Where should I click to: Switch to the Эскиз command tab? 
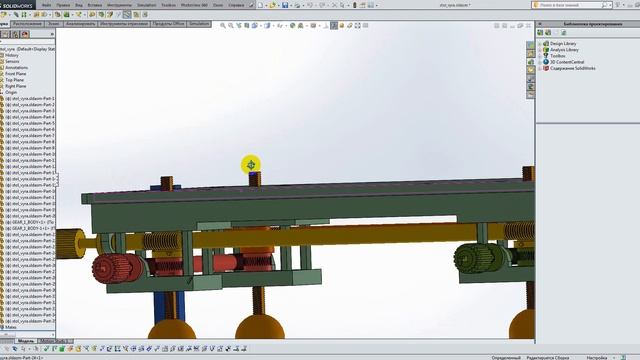click(53, 24)
